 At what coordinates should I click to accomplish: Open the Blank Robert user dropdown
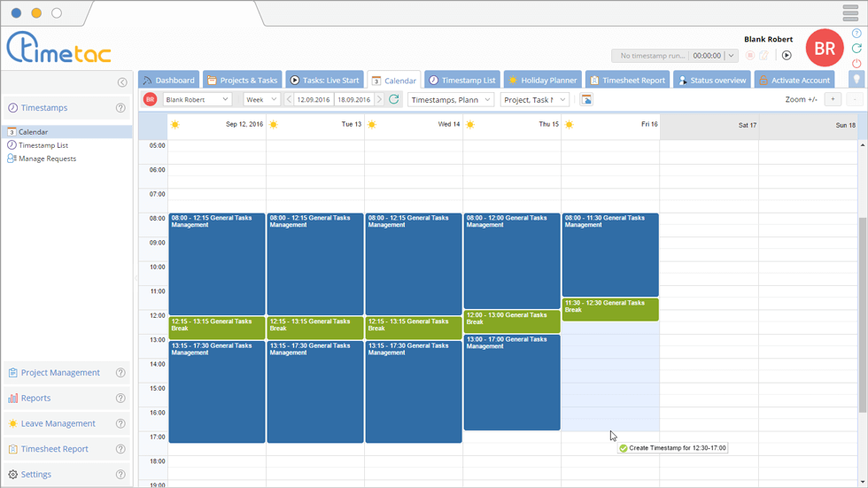pos(197,99)
